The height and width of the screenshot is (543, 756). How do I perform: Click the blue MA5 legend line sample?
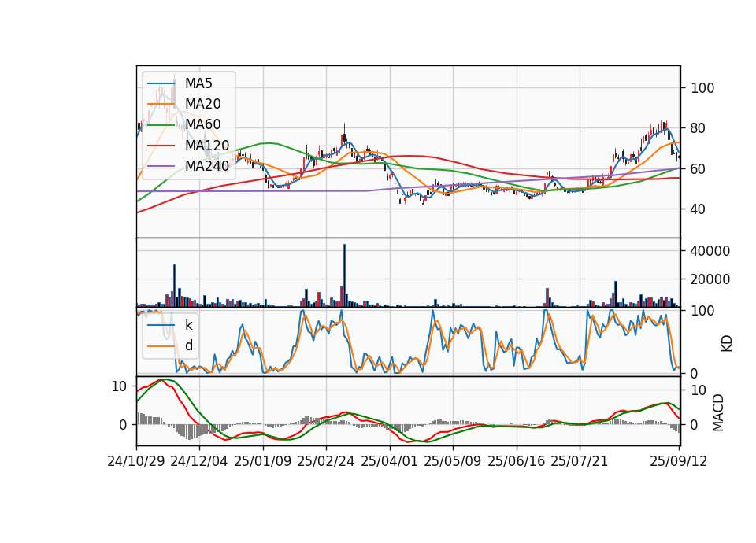coord(161,83)
